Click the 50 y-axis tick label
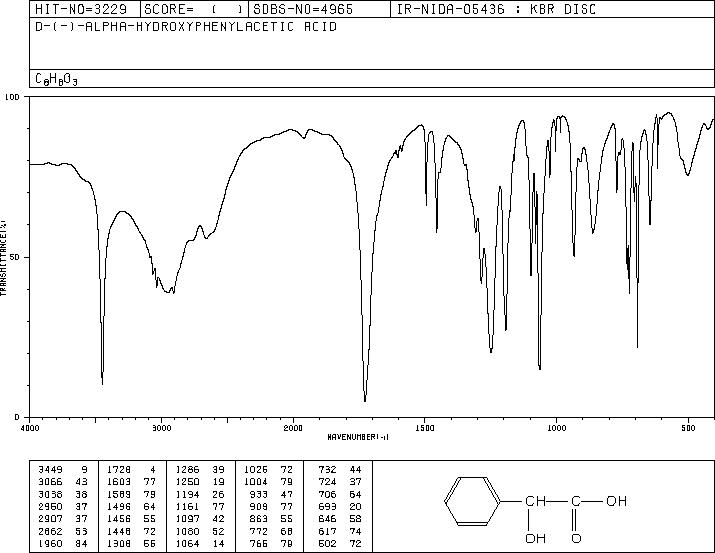Viewport: 715px width, 553px height. (x=15, y=257)
